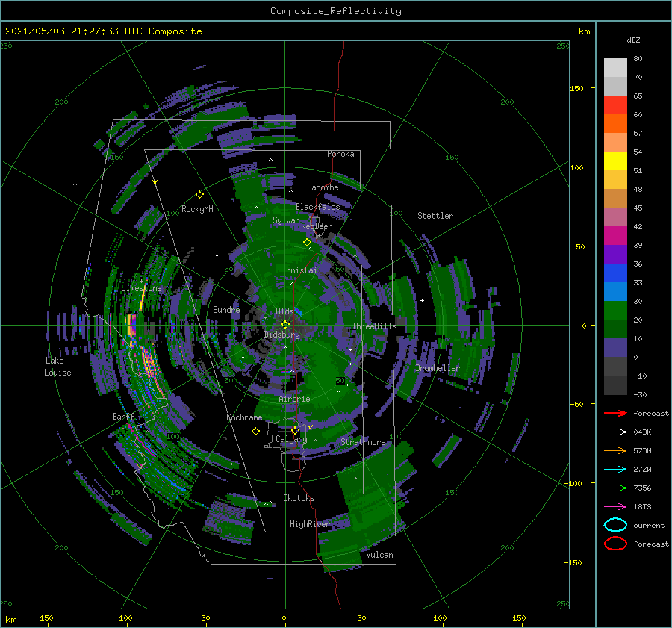
Task: Click the Stettler city label
Action: pyautogui.click(x=435, y=216)
